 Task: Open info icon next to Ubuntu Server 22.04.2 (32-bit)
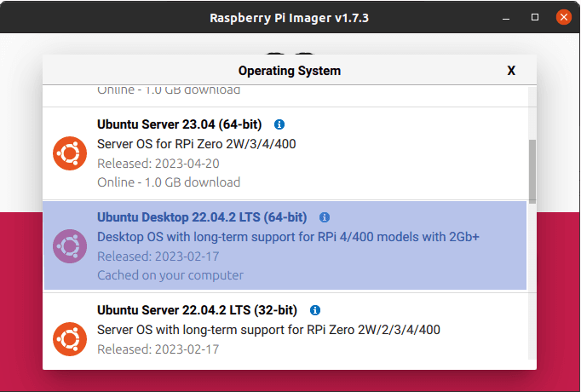coord(315,309)
